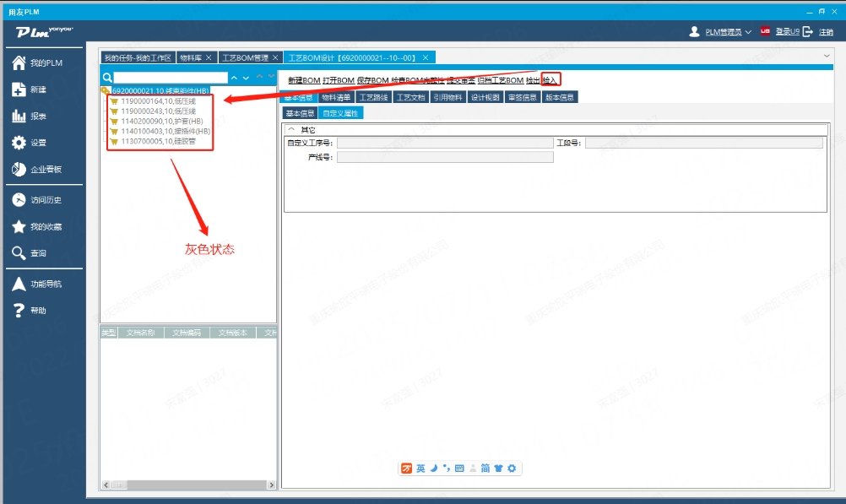Open the 设计视图 tab
846x504 pixels.
pos(485,97)
